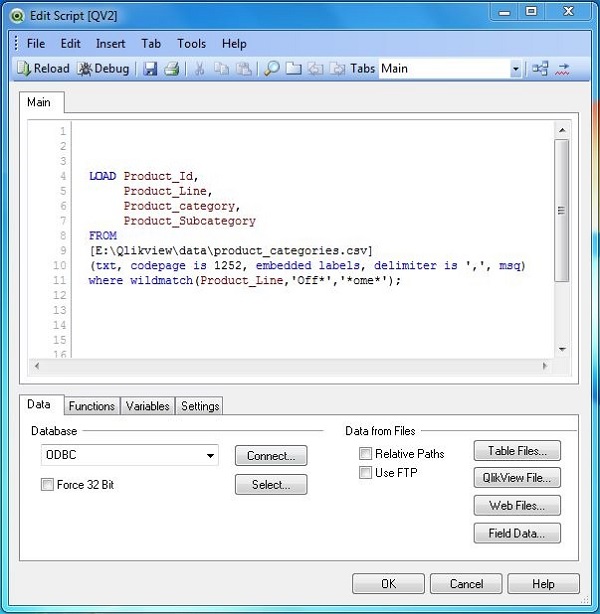Click the Cancel button

pos(466,583)
